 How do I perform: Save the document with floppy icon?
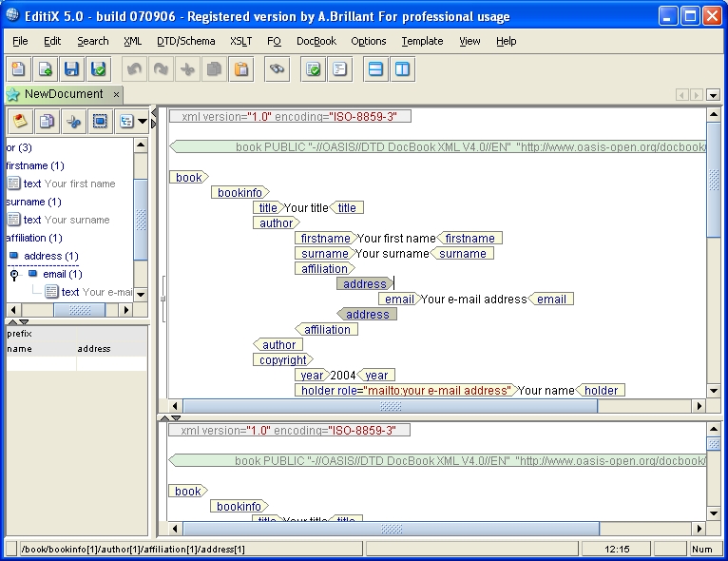click(x=71, y=69)
